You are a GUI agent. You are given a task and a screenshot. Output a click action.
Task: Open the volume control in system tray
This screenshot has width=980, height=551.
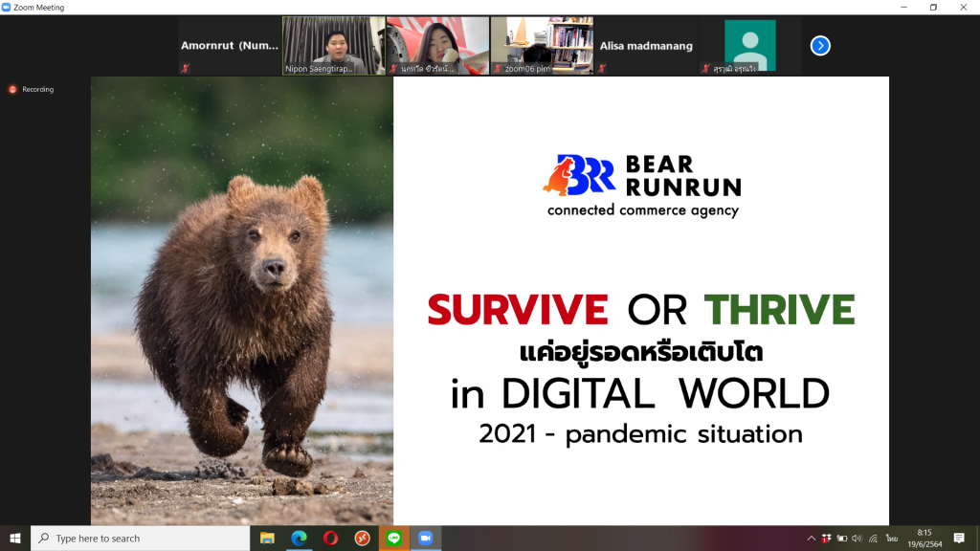pyautogui.click(x=857, y=539)
